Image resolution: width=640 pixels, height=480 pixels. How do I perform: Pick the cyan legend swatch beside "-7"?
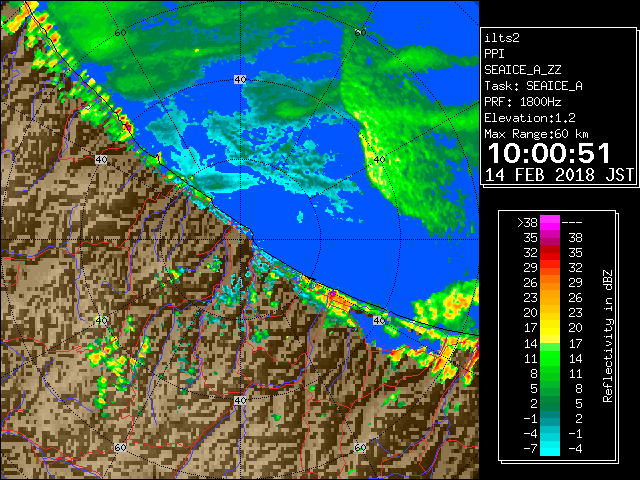pos(550,449)
